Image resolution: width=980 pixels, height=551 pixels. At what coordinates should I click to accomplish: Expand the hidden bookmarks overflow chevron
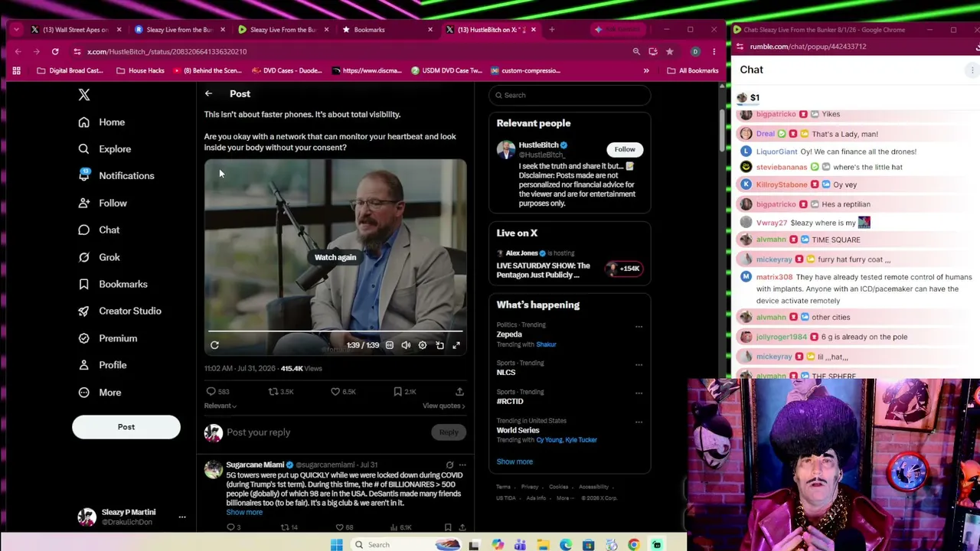(x=646, y=70)
